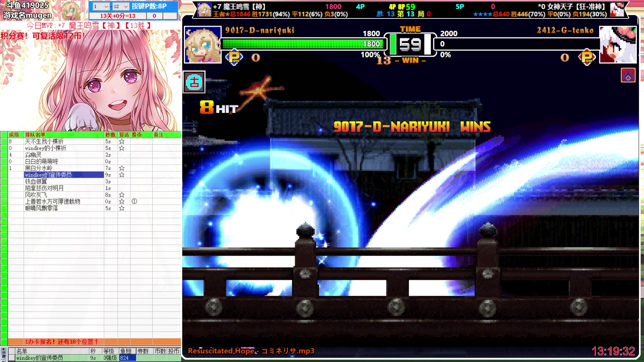
Task: Toggle revive star for 天不生我小楪祈
Action: click(122, 141)
